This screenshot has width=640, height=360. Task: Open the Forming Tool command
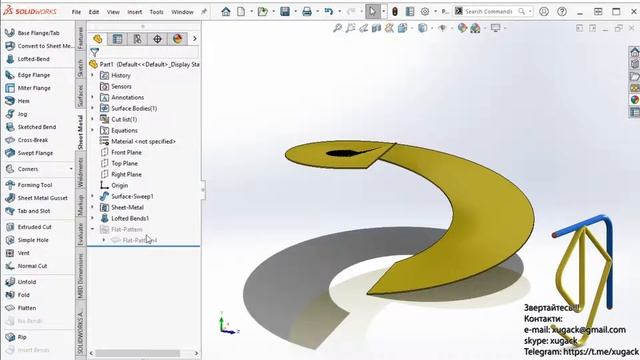(29, 185)
